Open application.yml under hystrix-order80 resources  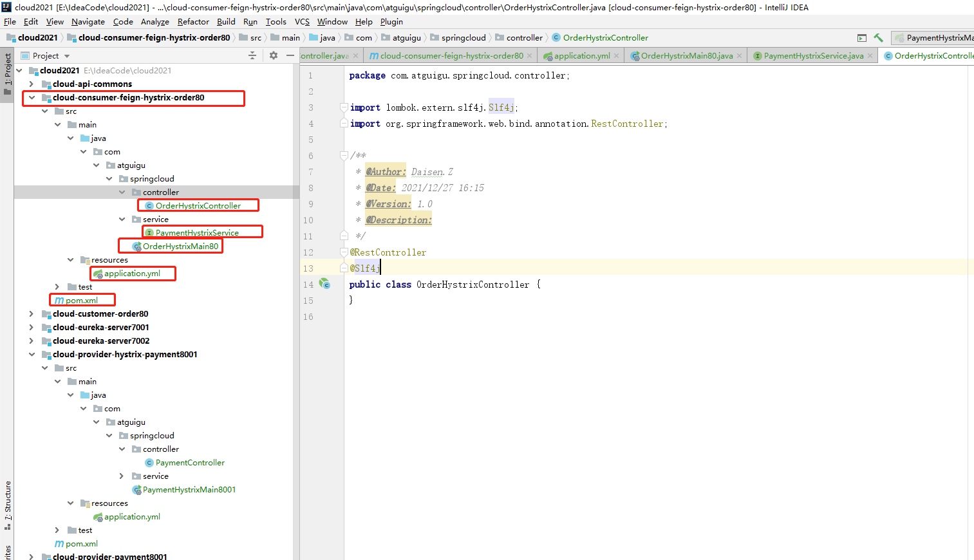point(132,274)
